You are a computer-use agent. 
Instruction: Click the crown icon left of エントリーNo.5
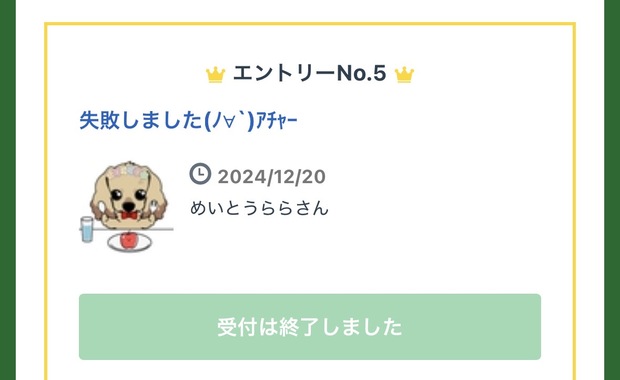click(x=215, y=75)
